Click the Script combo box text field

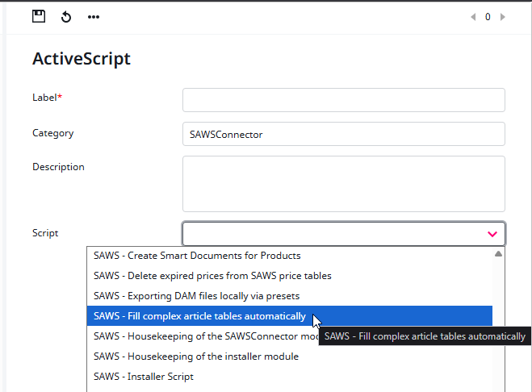[331, 234]
